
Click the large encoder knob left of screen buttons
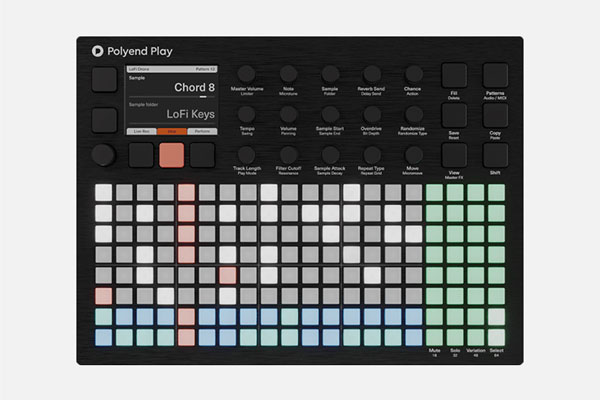(103, 155)
